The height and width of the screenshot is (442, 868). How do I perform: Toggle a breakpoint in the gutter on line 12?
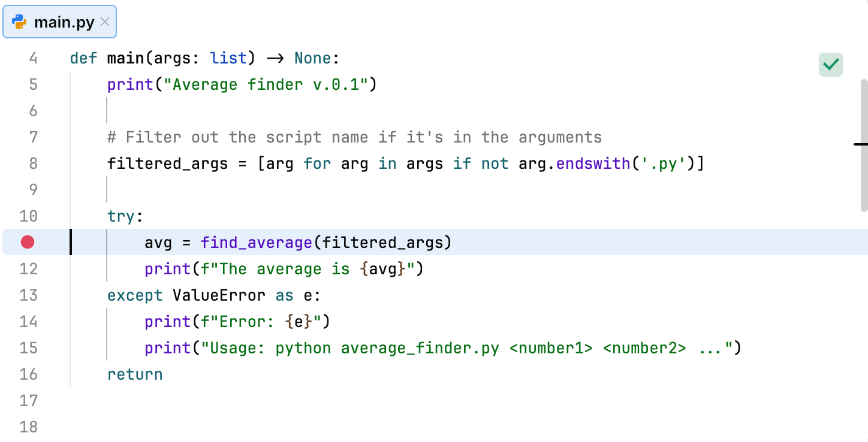(26, 269)
